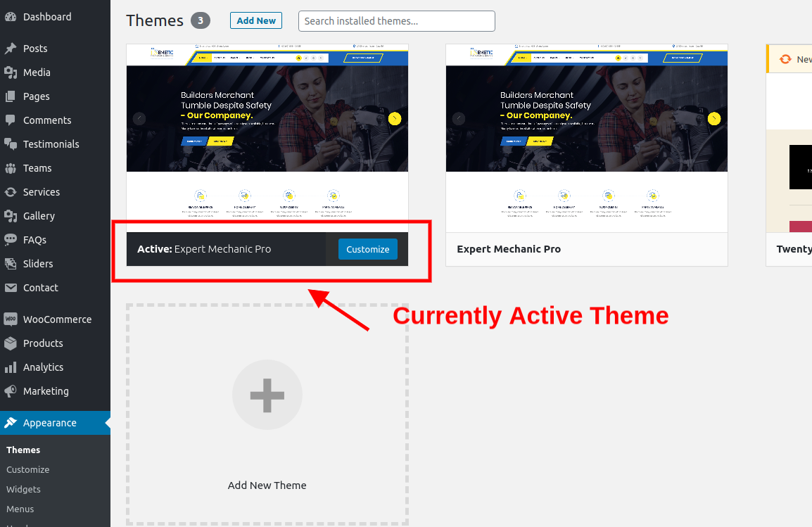The image size is (812, 527).
Task: Click the Products box icon
Action: pos(11,343)
